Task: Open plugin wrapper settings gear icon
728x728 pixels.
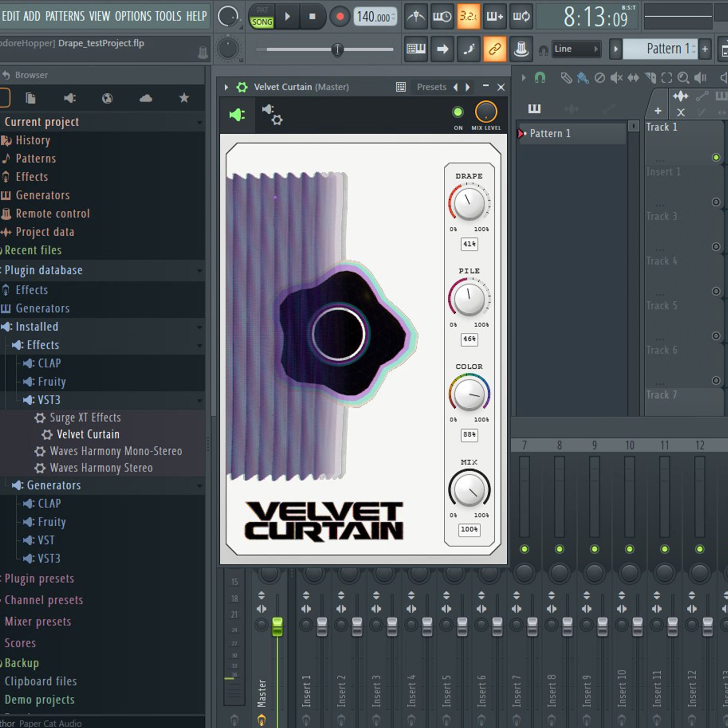Action: tap(272, 115)
